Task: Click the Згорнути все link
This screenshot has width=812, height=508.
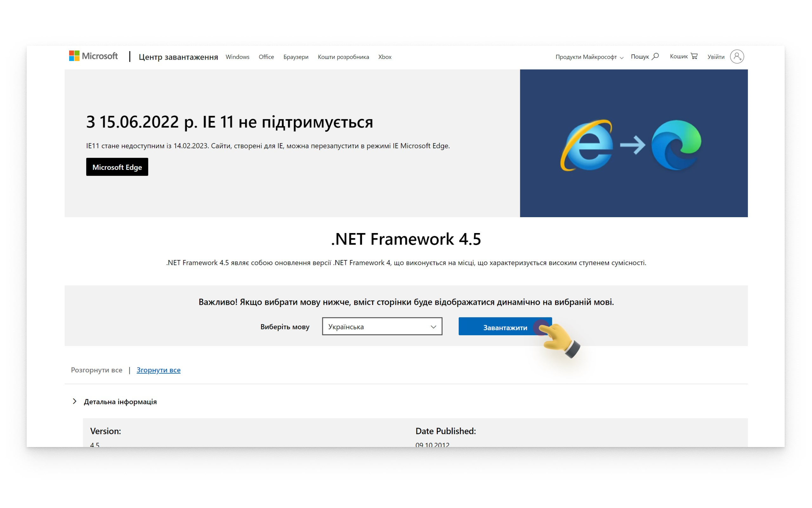Action: pos(158,370)
